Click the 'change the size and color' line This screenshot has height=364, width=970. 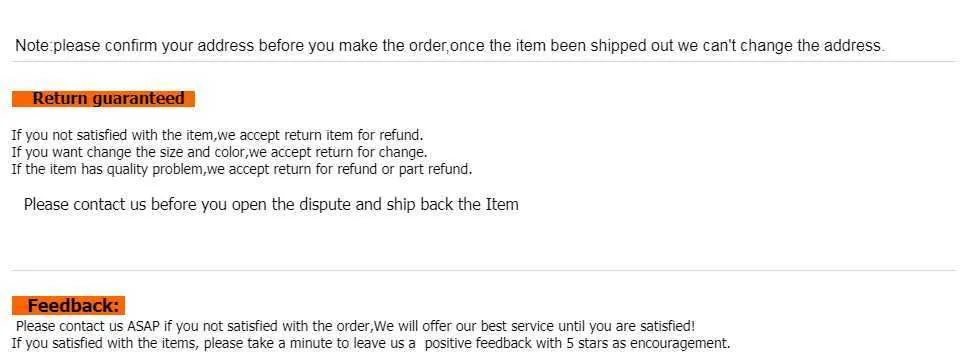(x=219, y=152)
